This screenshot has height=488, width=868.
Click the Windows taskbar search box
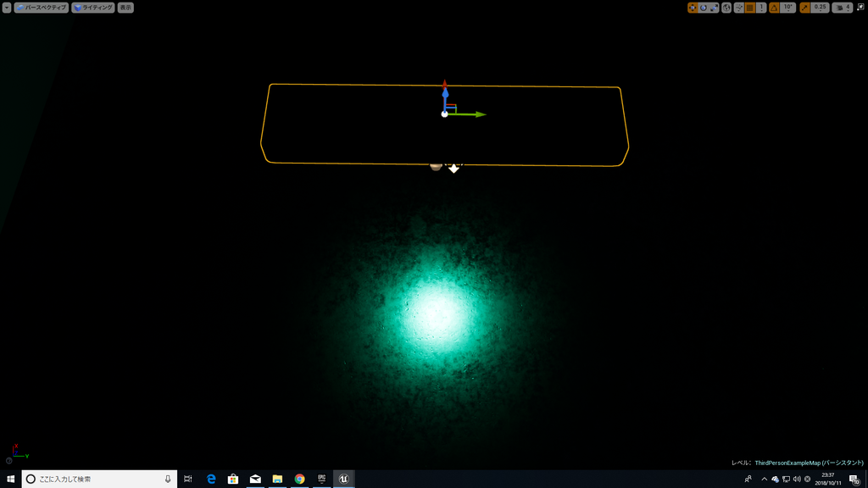(85, 479)
